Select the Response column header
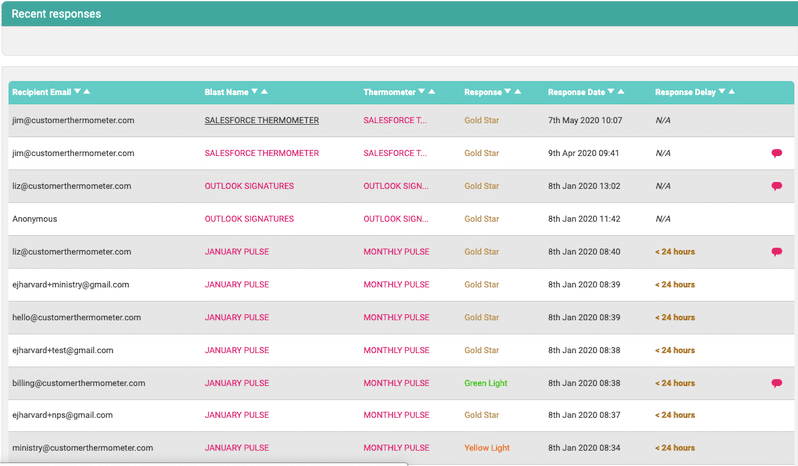798x466 pixels. point(483,92)
